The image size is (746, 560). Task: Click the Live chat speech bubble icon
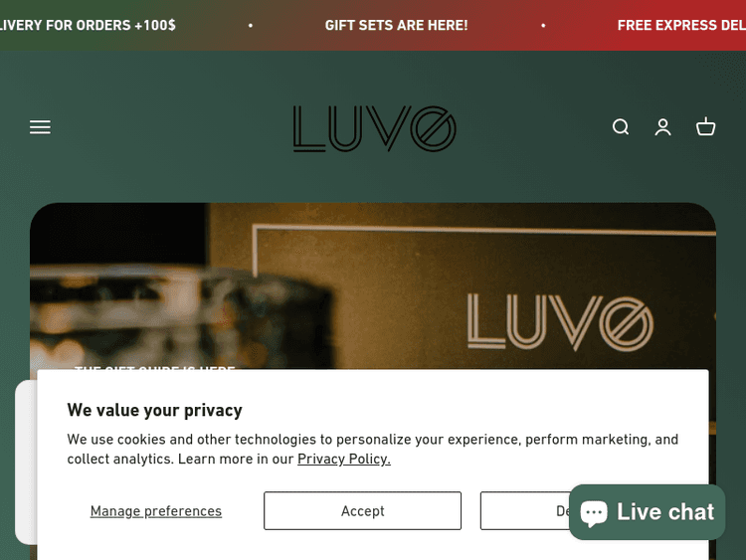point(593,513)
